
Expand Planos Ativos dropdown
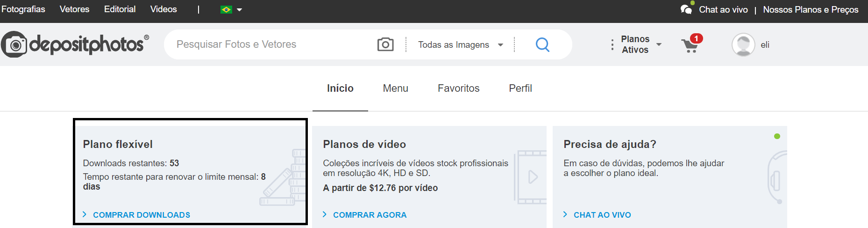tap(659, 44)
